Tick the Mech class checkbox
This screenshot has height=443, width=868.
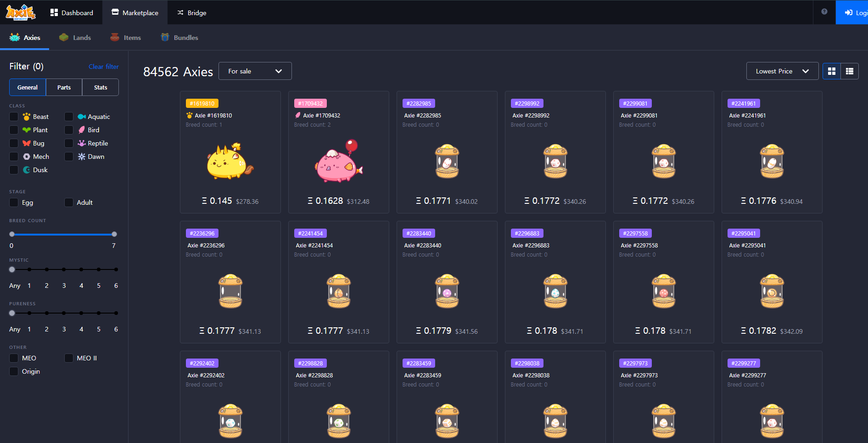pos(14,157)
